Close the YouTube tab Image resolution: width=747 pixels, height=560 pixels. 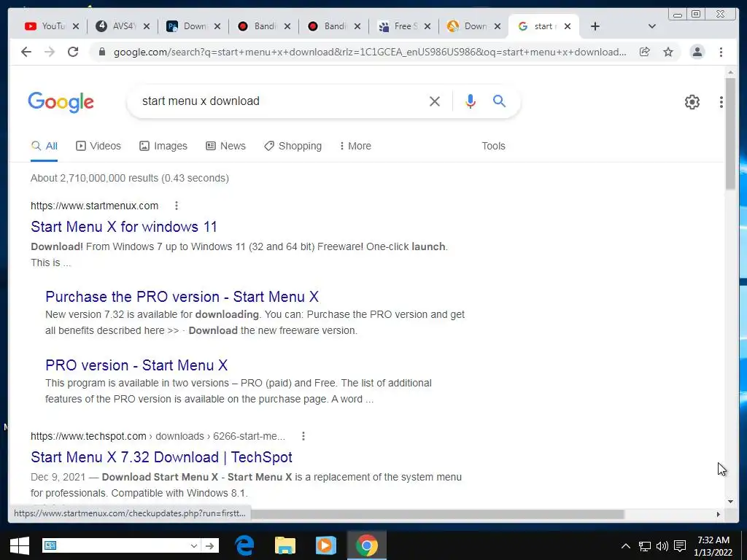click(x=76, y=26)
